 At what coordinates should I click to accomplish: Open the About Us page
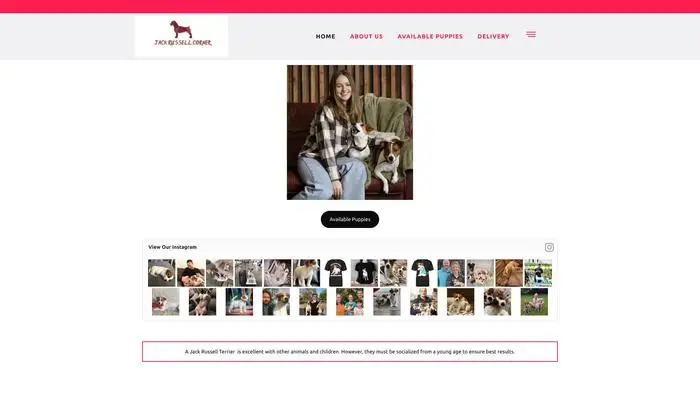tap(367, 37)
